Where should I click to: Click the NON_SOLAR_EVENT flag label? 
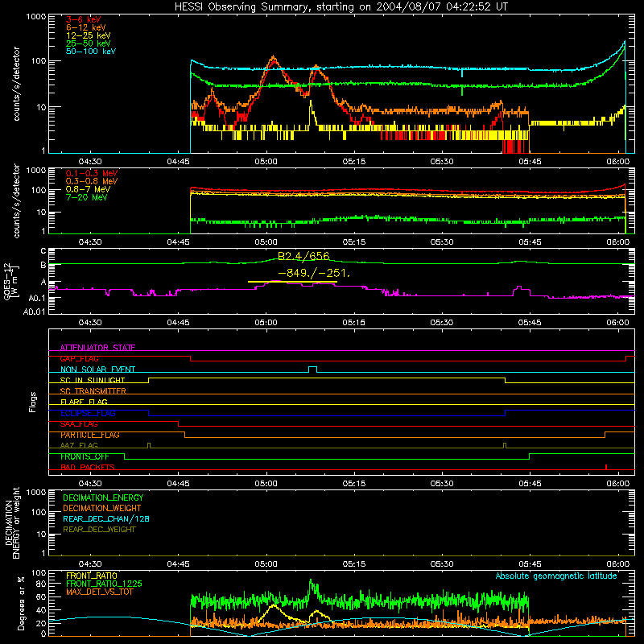click(97, 369)
